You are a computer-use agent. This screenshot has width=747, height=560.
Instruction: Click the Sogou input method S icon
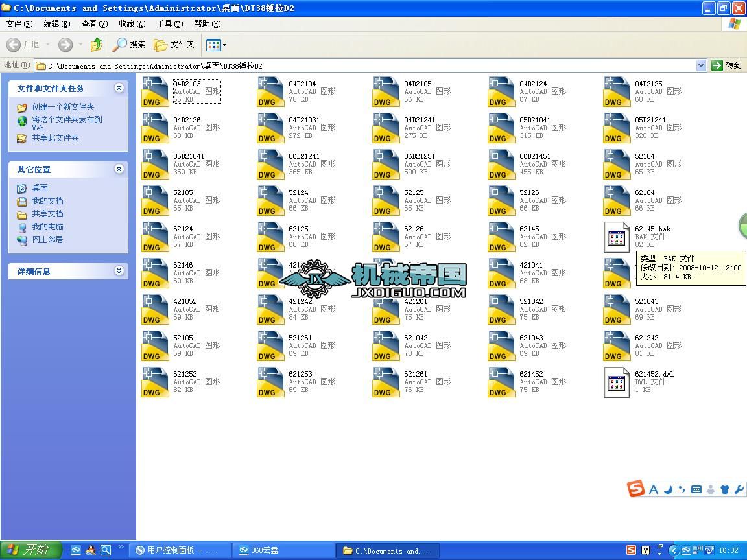click(635, 489)
